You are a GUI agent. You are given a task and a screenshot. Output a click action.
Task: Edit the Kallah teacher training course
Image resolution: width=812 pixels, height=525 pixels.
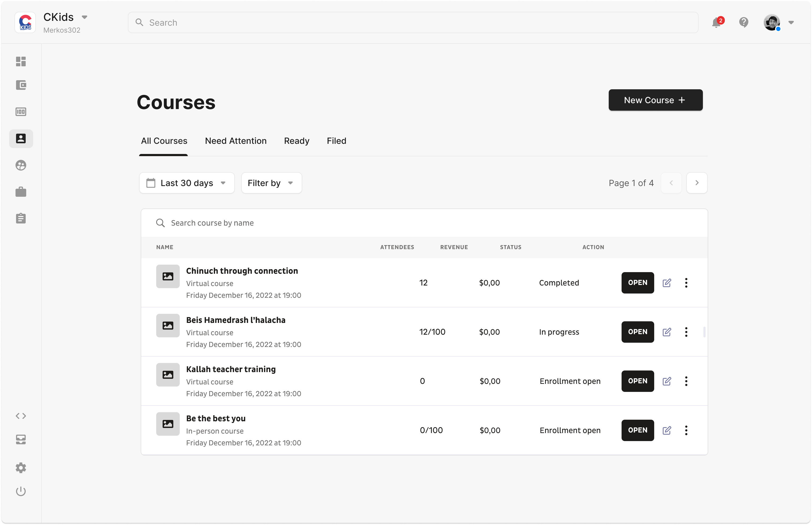tap(667, 381)
